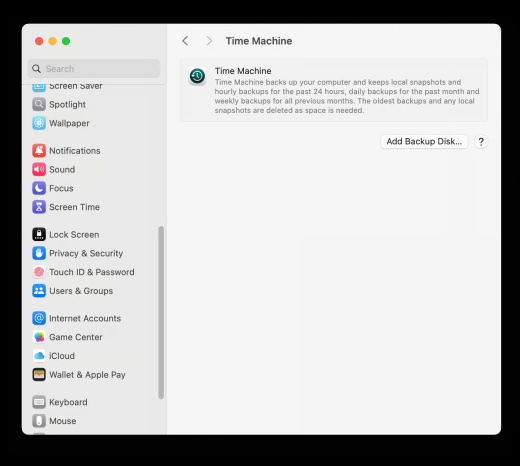Choose Internet Accounts label

pos(85,318)
